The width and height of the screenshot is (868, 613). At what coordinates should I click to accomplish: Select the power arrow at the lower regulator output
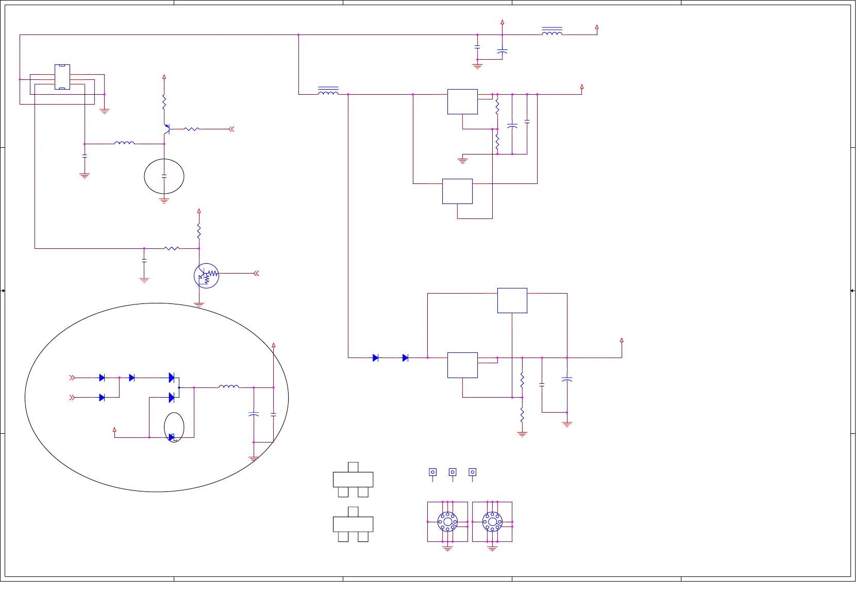coord(622,340)
